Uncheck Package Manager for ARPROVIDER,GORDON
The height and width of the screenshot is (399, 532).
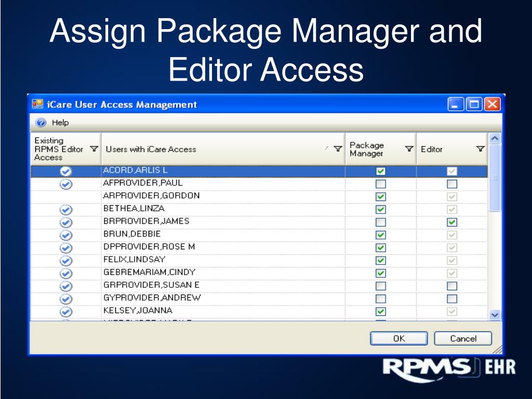(x=381, y=197)
